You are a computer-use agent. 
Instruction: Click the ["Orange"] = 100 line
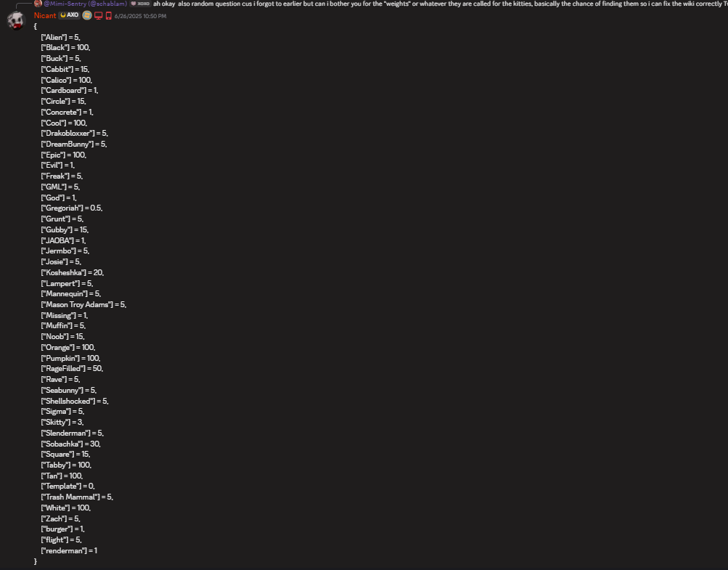point(68,348)
